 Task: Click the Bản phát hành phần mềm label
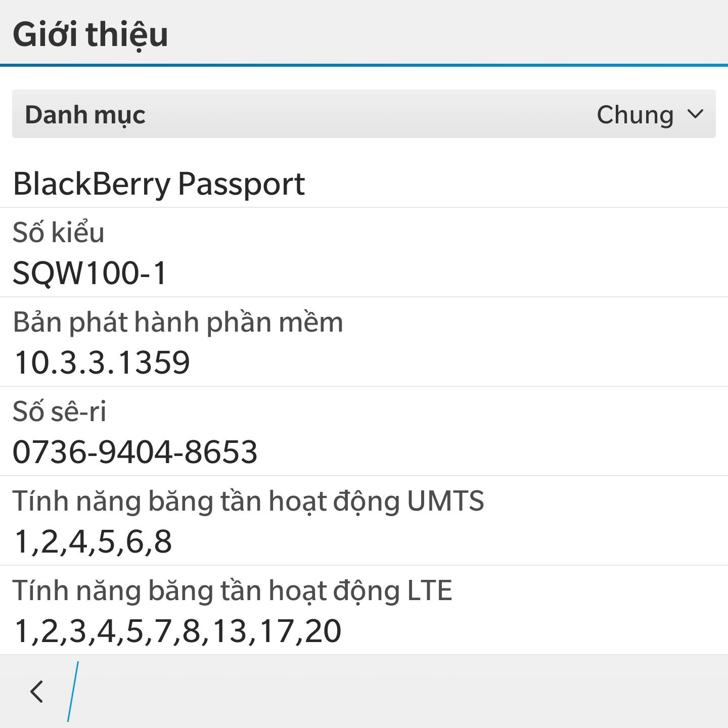[178, 322]
